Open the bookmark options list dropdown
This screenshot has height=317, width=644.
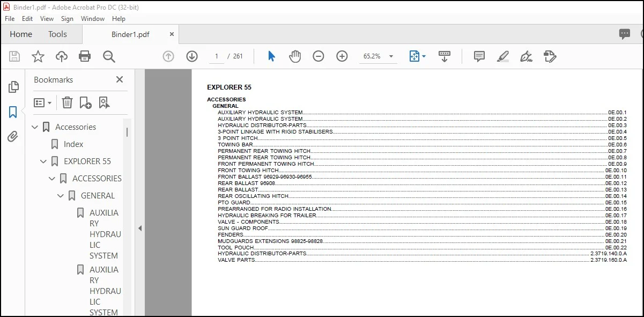[42, 102]
